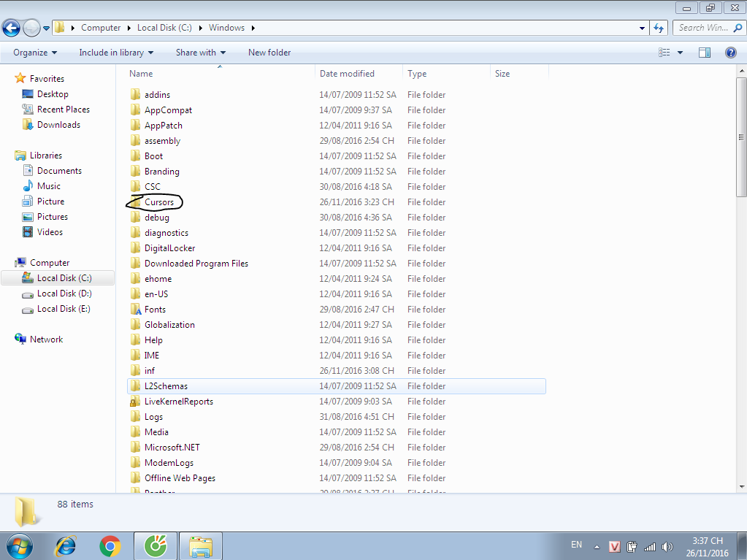The height and width of the screenshot is (560, 747).
Task: Select Downloads under Favorites
Action: click(58, 125)
